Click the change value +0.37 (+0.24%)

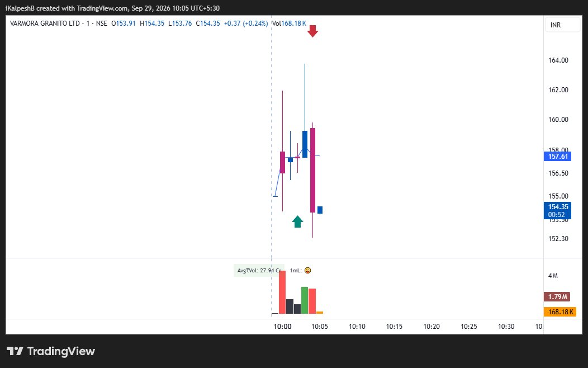click(x=245, y=23)
